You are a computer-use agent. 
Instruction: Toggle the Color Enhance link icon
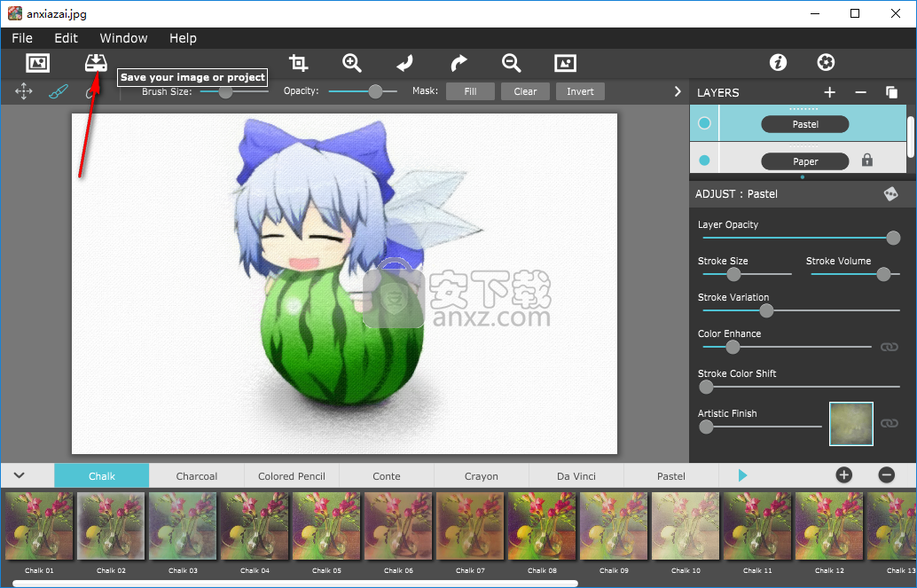[x=889, y=347]
